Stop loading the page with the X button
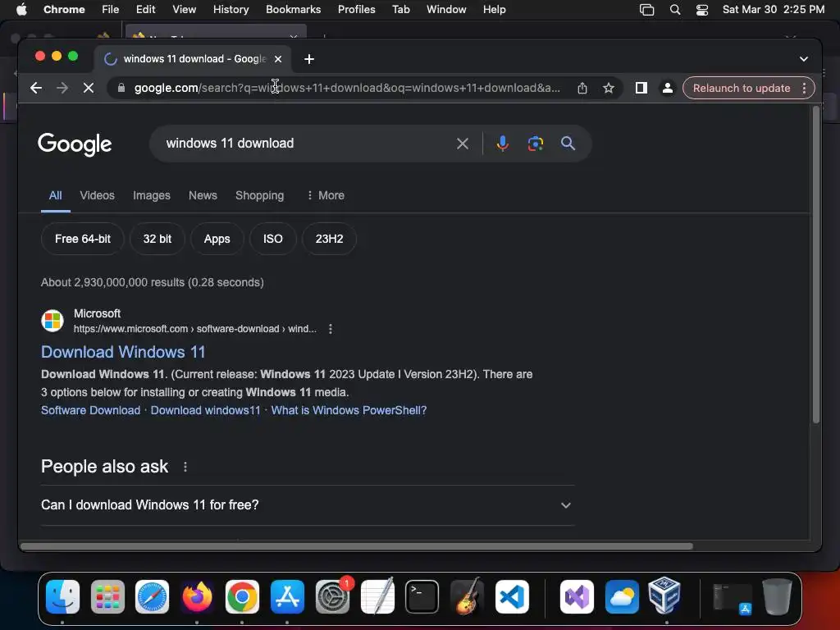 coord(89,88)
